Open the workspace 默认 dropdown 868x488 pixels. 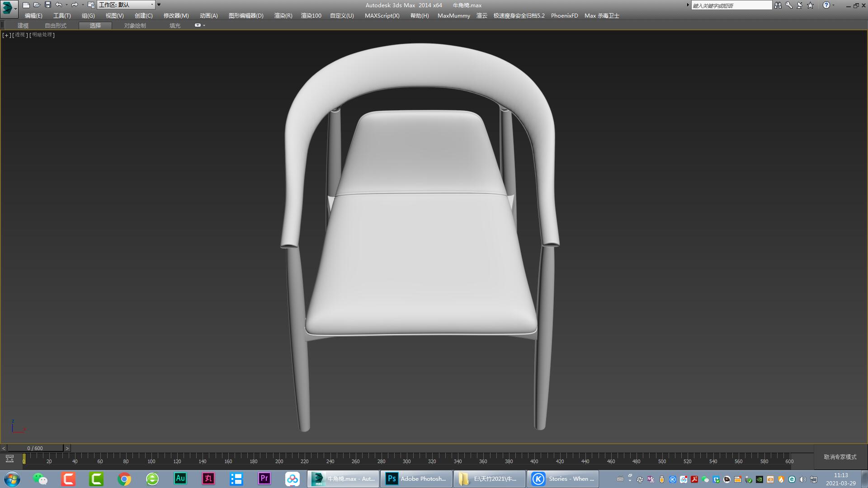[x=126, y=5]
